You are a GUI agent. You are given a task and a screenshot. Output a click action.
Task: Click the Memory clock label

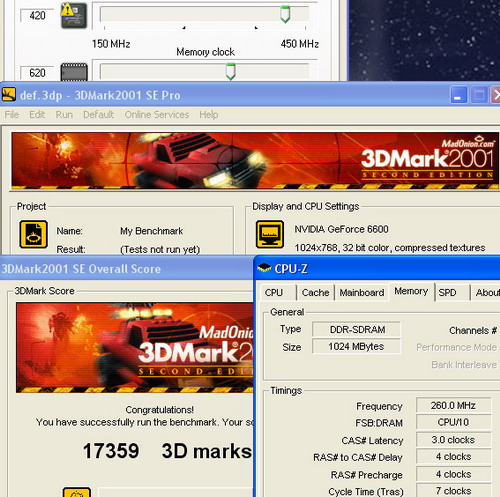coord(205,52)
